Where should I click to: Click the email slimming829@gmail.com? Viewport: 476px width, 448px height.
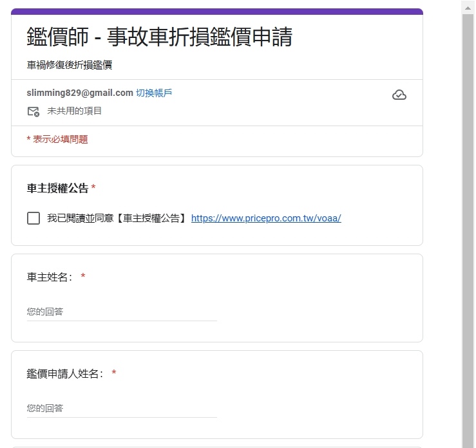80,93
